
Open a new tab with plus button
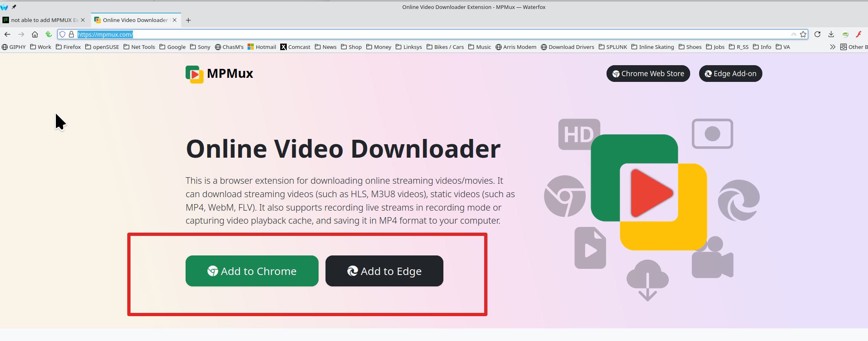click(x=188, y=20)
